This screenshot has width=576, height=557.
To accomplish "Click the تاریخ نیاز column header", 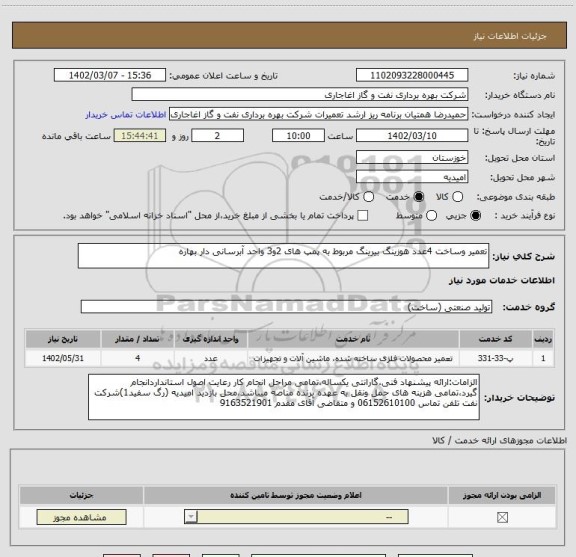I will point(63,339).
